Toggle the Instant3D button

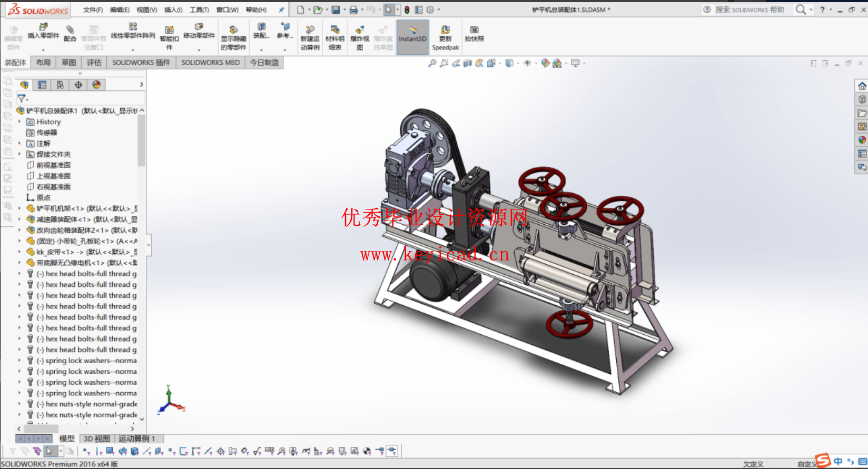pos(412,37)
